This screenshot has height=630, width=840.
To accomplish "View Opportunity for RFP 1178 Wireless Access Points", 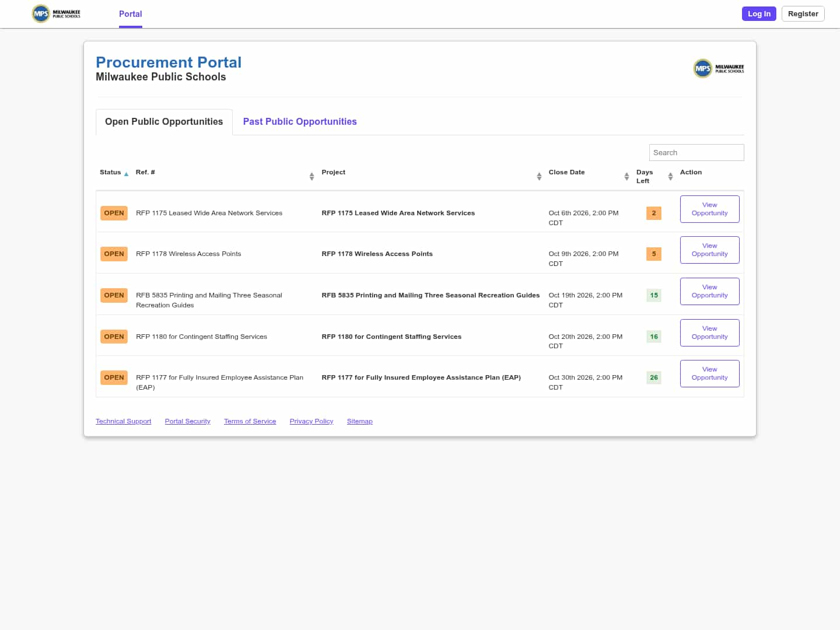I will pos(710,250).
